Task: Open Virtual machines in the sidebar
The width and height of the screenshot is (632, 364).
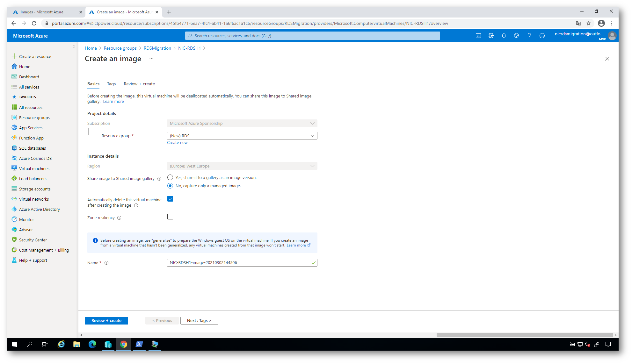Action: 34,168
